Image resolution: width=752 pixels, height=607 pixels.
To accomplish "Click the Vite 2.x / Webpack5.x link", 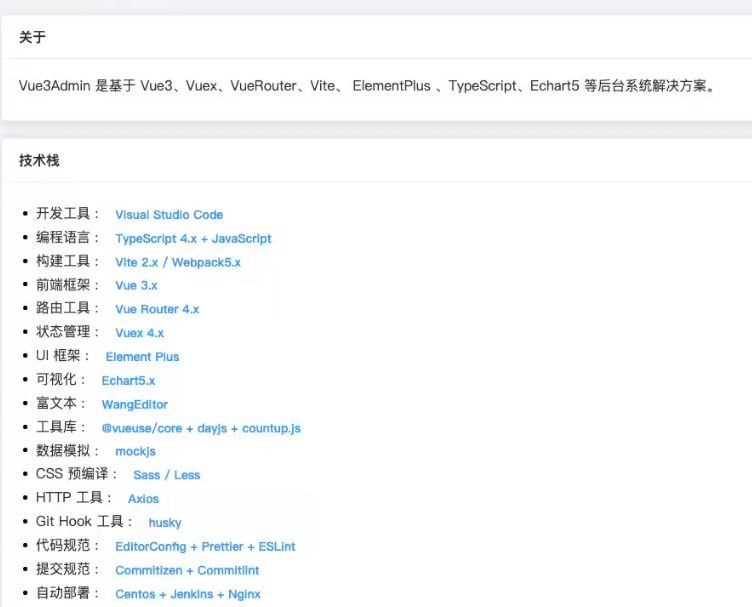I will [x=178, y=262].
